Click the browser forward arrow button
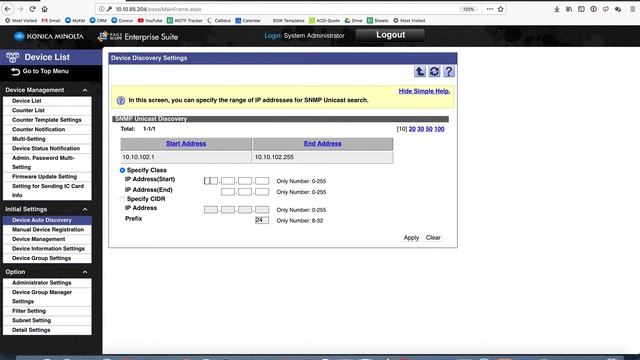Image resolution: width=640 pixels, height=360 pixels. (20, 9)
